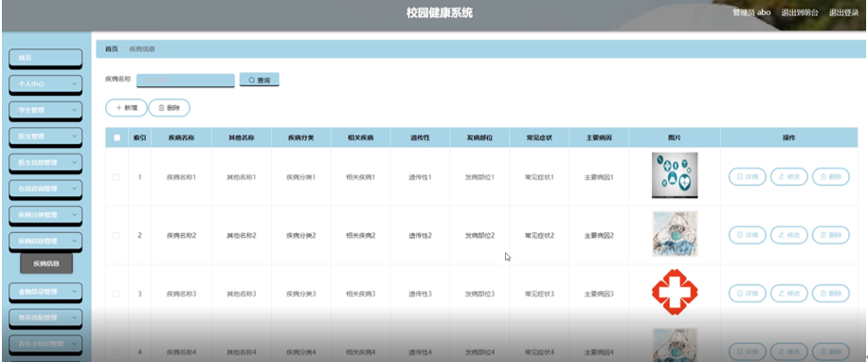The height and width of the screenshot is (362, 868).
Task: Click the cell 其他名称2
Action: click(x=242, y=235)
